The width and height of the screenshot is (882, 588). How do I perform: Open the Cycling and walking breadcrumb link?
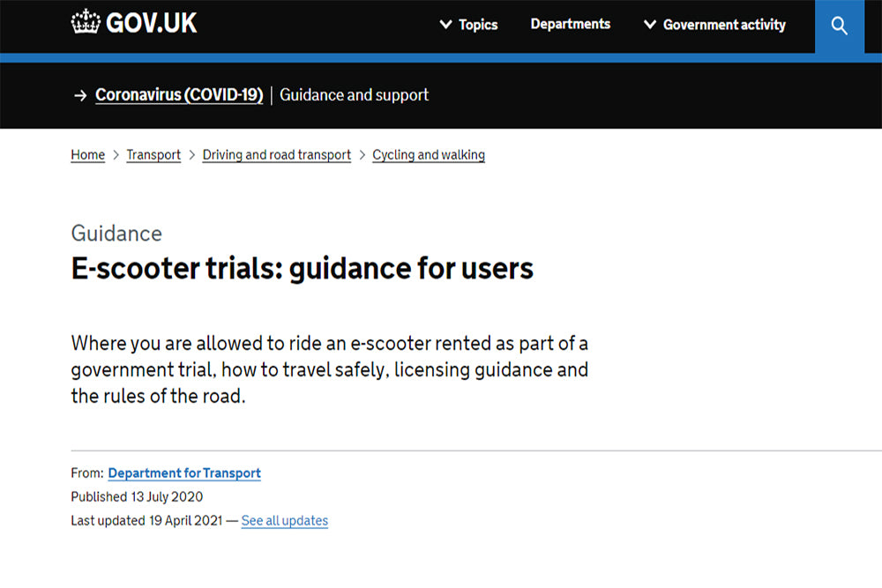point(429,154)
